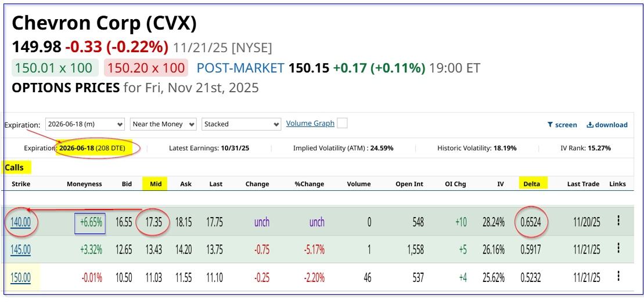The height and width of the screenshot is (304, 644).
Task: Sort by the Mid column header
Action: 155,184
